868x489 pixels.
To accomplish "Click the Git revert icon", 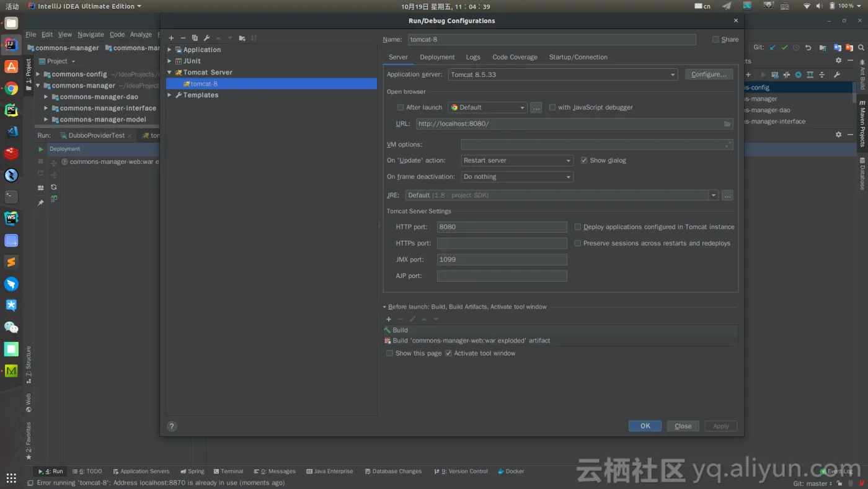I will coord(808,47).
